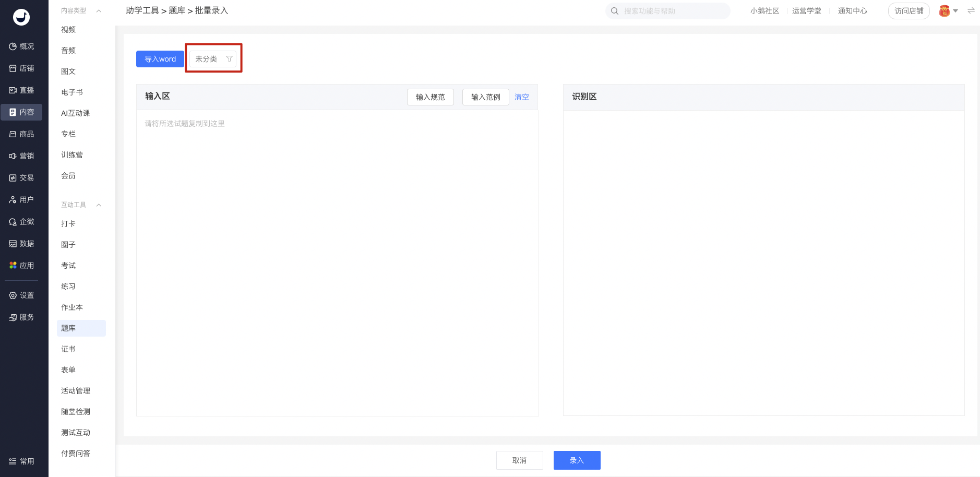Focus the 搜索功能与帮助 search box
980x477 pixels.
click(x=673, y=11)
